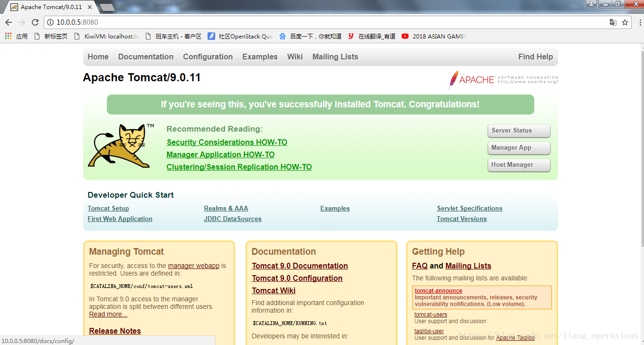Open the Documentation navigation item
The height and width of the screenshot is (345, 644).
click(x=146, y=57)
